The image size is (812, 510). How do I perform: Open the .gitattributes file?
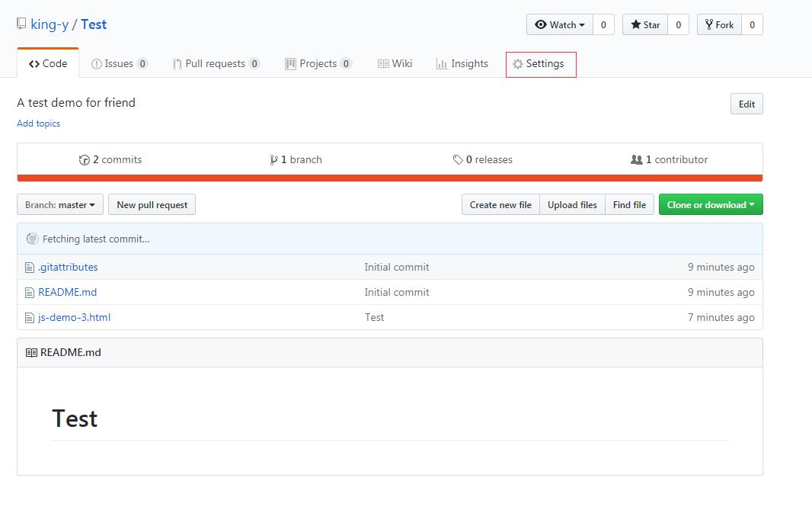pyautogui.click(x=68, y=267)
